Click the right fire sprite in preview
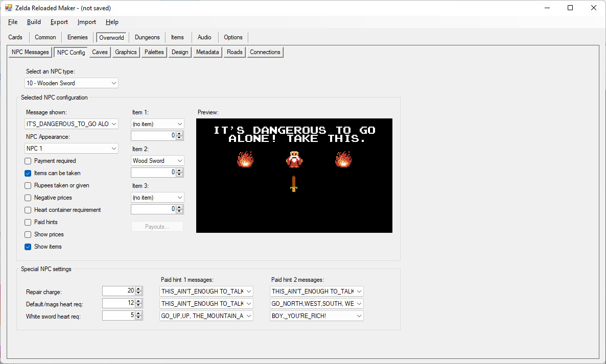606x364 pixels. click(343, 159)
